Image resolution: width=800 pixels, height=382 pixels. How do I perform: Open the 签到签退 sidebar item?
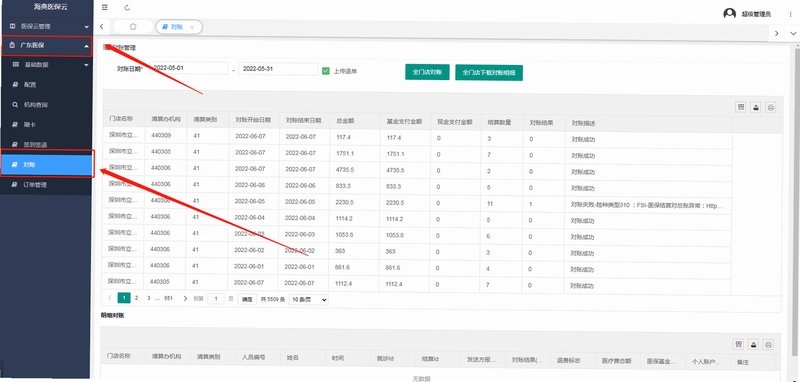(46, 144)
